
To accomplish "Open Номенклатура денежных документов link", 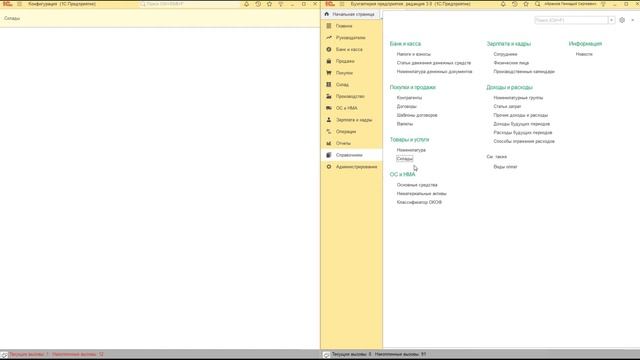I will (434, 72).
